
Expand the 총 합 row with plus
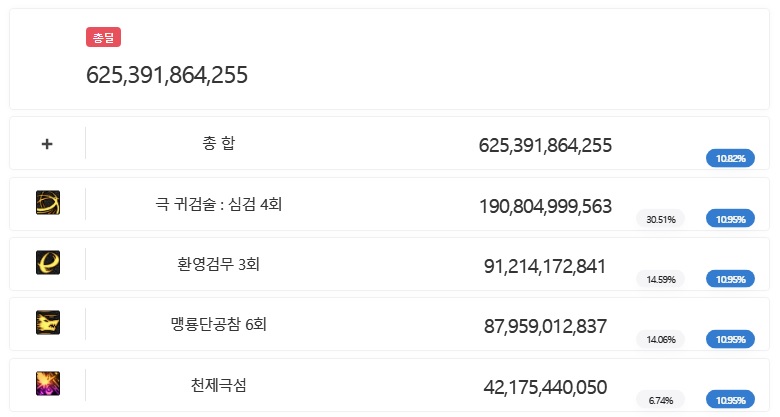pos(47,143)
